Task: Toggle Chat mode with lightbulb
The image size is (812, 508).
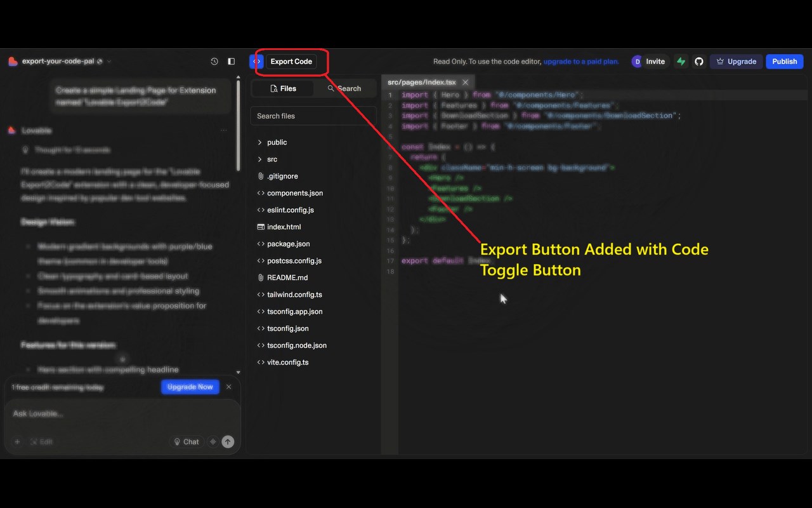Action: tap(187, 442)
